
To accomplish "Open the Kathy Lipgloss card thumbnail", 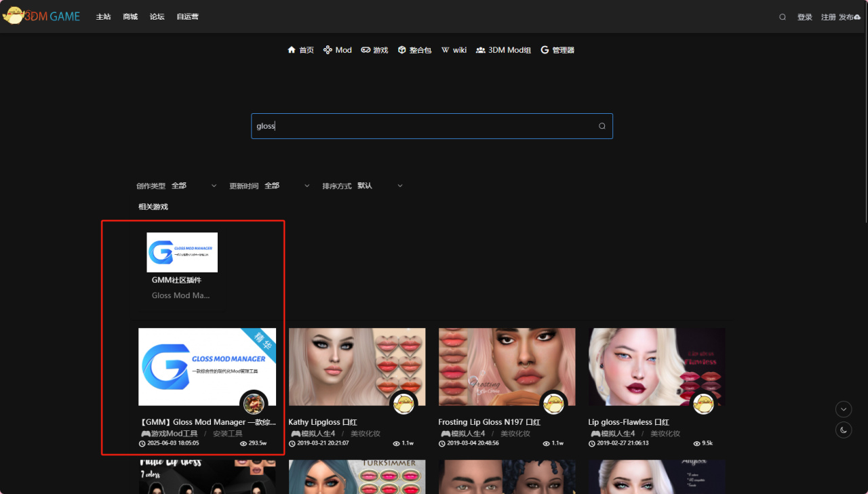I will (357, 367).
